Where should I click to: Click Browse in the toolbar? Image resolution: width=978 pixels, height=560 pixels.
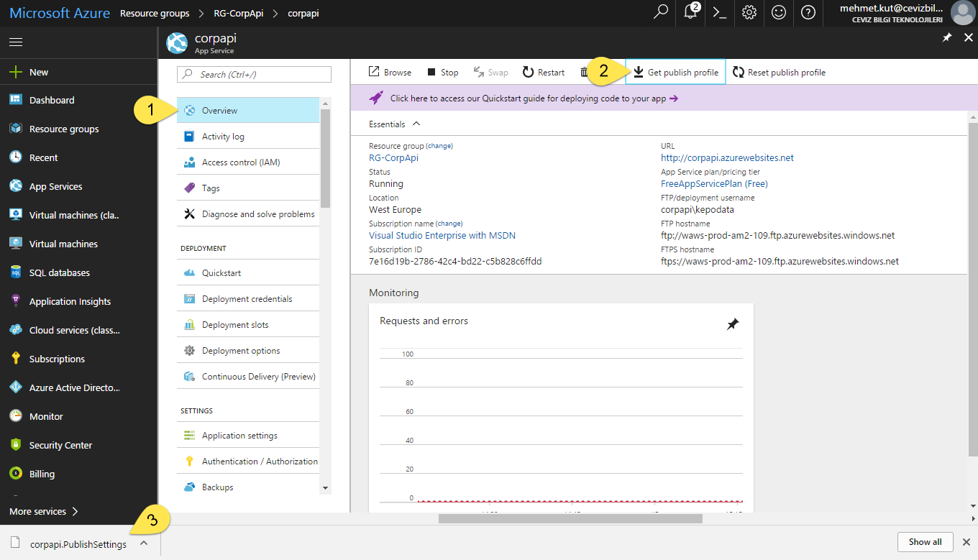(x=390, y=72)
